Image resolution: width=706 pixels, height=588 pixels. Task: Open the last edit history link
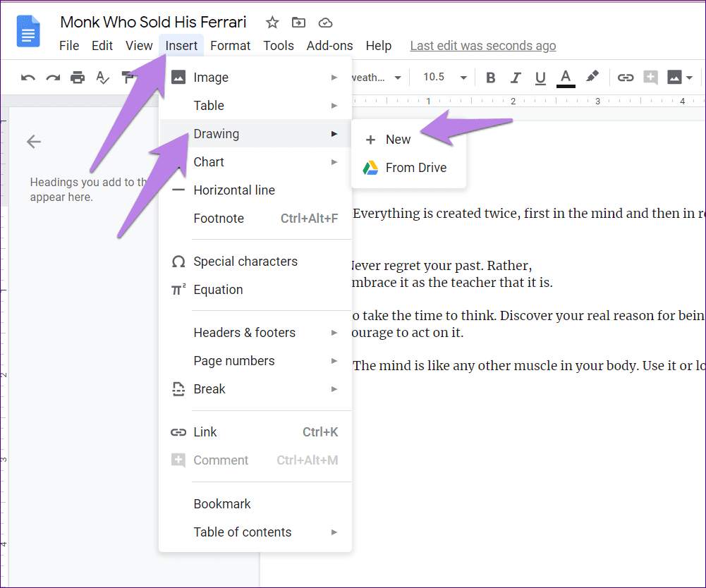(x=482, y=46)
